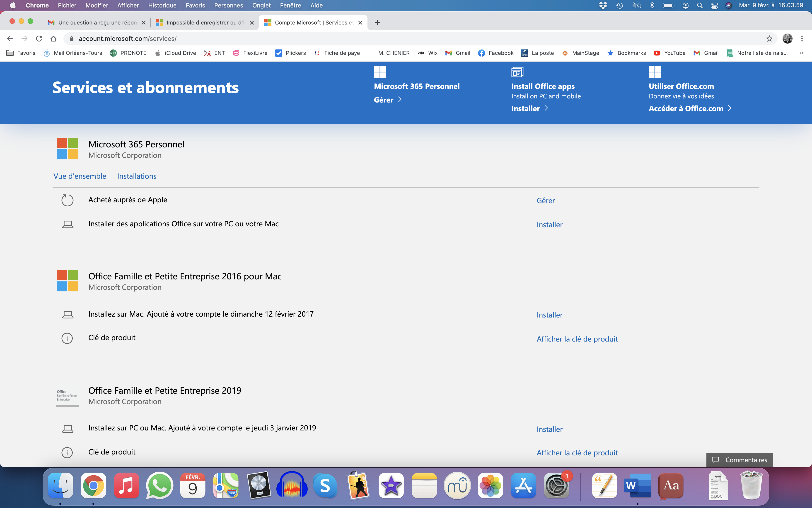
Task: Click the date and time in menu bar
Action: point(771,5)
